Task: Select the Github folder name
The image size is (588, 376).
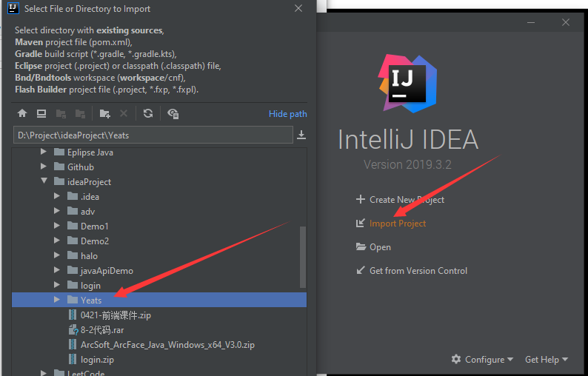Action: pos(81,167)
